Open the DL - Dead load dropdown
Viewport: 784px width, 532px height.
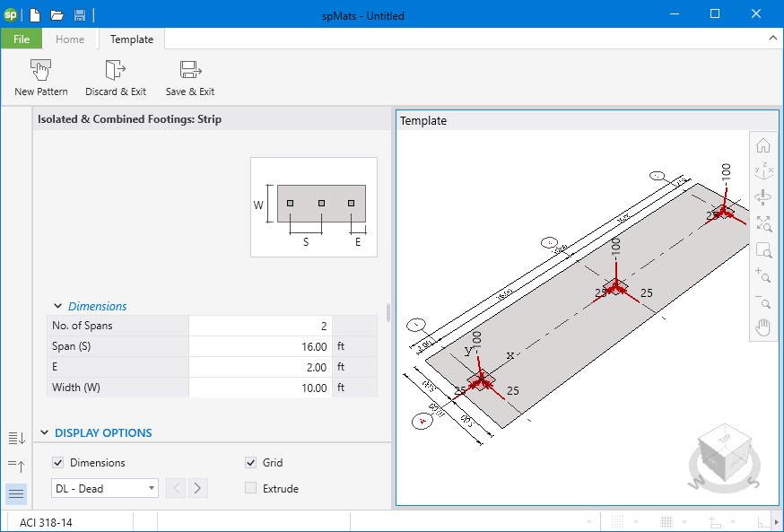click(105, 489)
